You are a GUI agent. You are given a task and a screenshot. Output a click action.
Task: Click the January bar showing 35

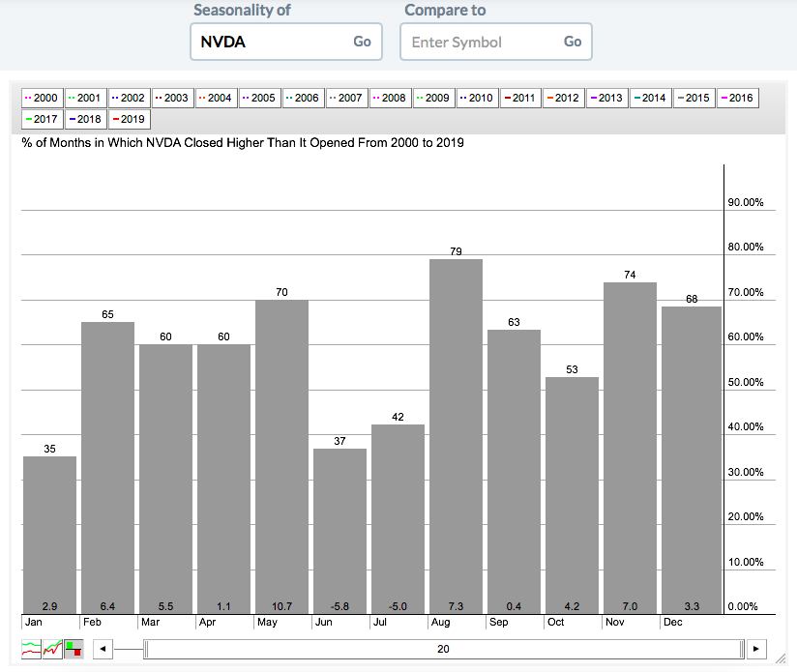point(49,532)
